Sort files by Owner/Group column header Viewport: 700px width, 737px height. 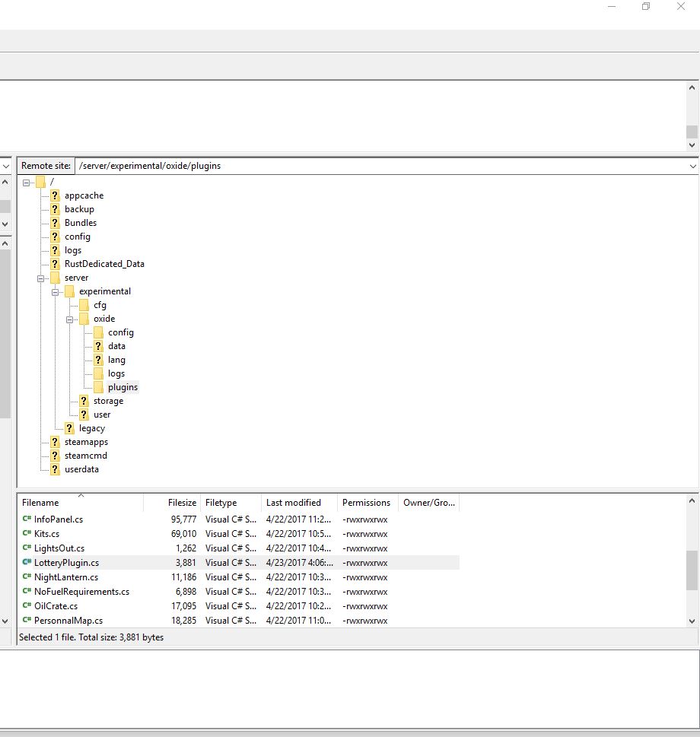(428, 503)
